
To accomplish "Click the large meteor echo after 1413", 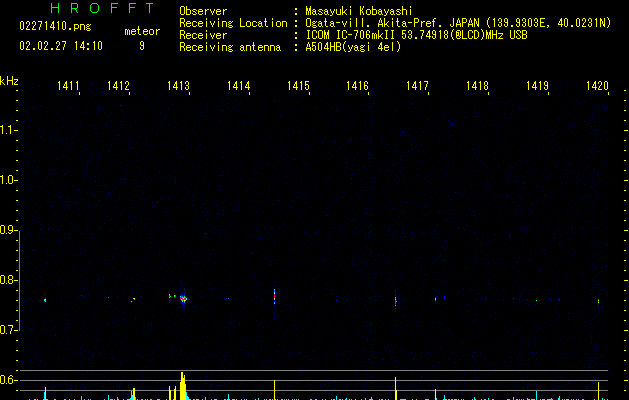I will click(183, 298).
